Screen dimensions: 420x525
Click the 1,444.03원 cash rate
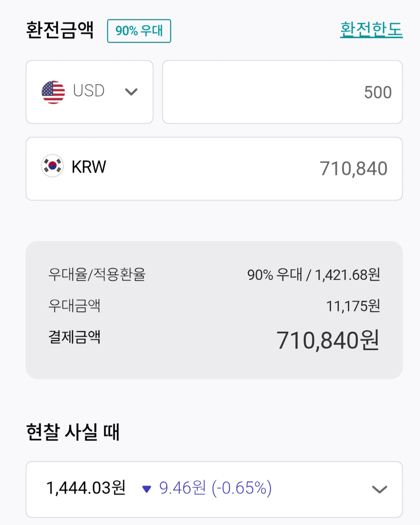(86, 488)
